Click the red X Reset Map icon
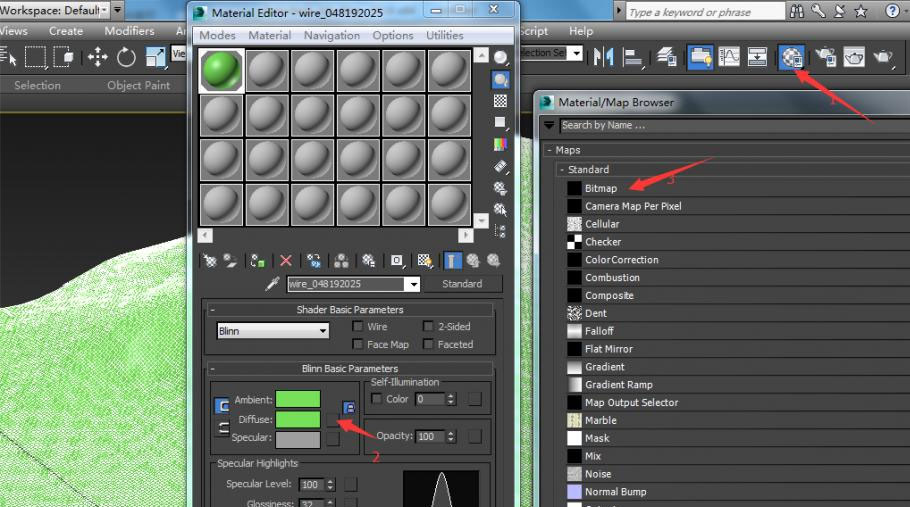 click(x=286, y=261)
